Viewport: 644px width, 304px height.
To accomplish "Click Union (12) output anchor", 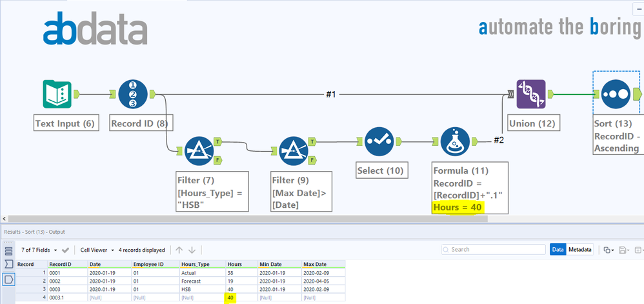I will [x=550, y=94].
